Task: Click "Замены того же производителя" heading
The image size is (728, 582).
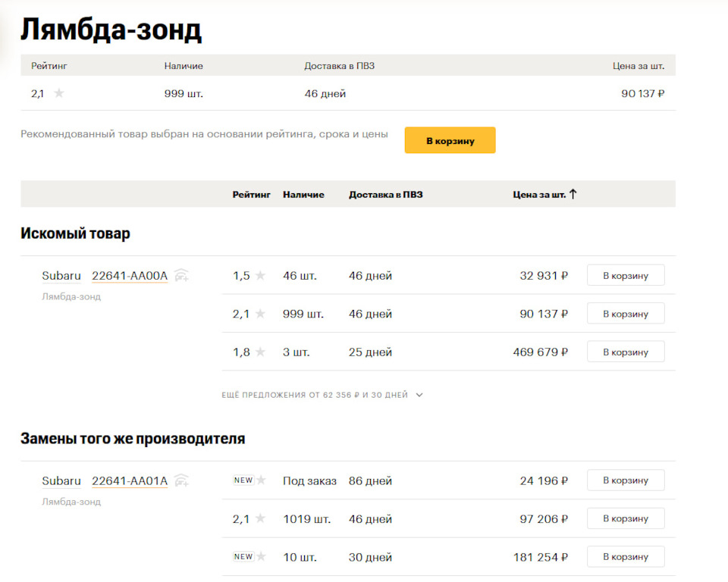Action: [133, 439]
